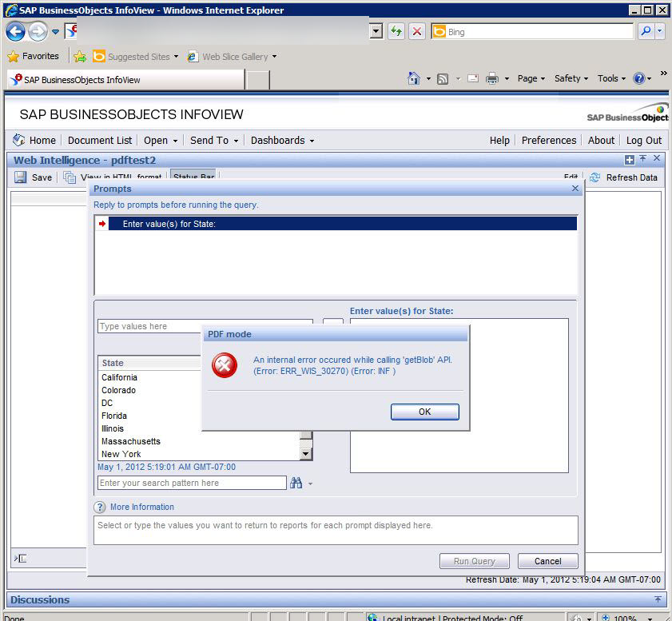Close the Web Intelligence pdftest2 document
This screenshot has width=672, height=621.
pos(657,158)
